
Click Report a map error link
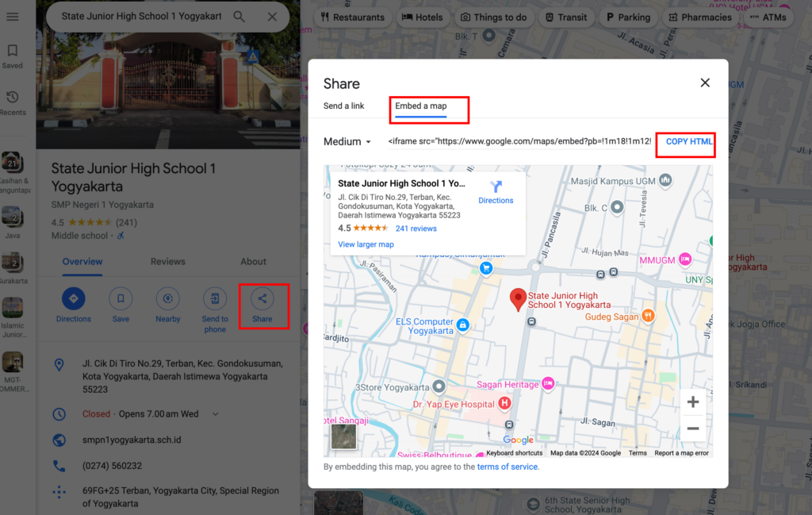pyautogui.click(x=681, y=453)
